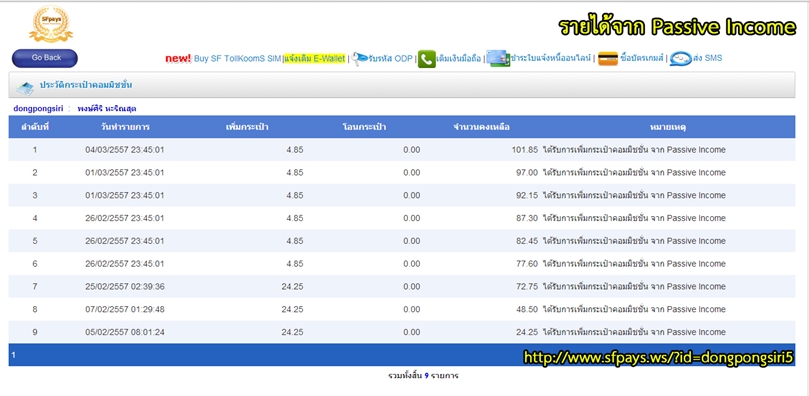Click the green phone top-up icon
The width and height of the screenshot is (809, 396).
(x=427, y=59)
